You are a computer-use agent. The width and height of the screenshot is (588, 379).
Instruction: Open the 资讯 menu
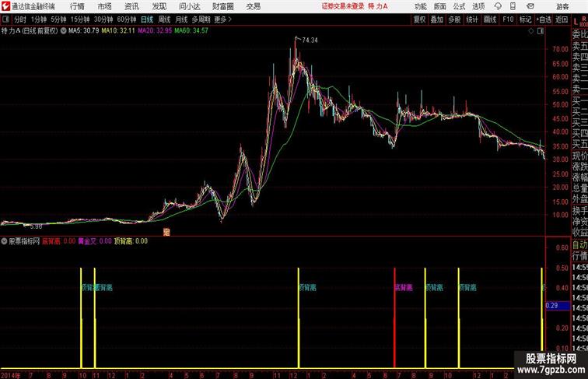pos(131,6)
